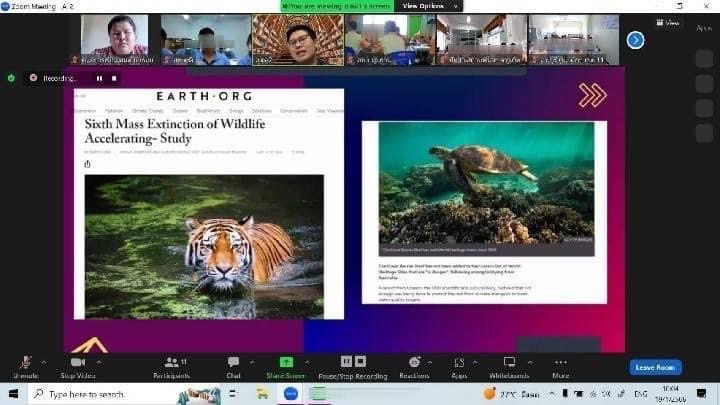Open the Reactions menu
The height and width of the screenshot is (405, 720).
pos(413,364)
